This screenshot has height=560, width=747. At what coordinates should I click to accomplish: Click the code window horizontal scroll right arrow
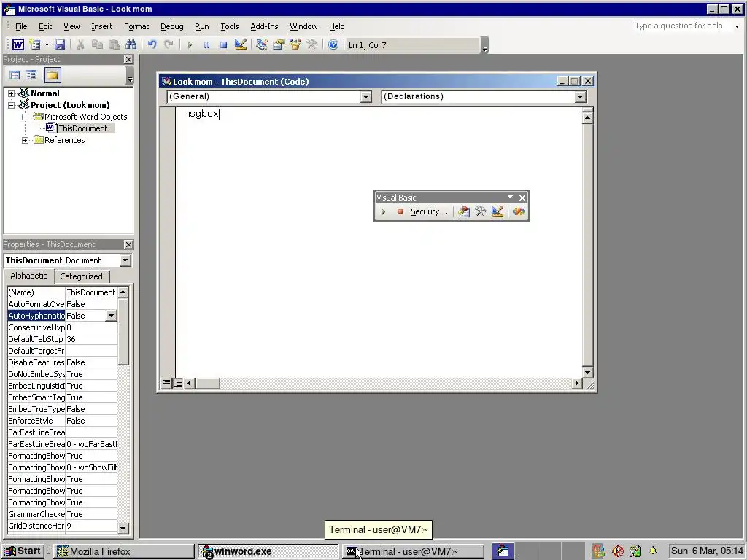point(577,383)
